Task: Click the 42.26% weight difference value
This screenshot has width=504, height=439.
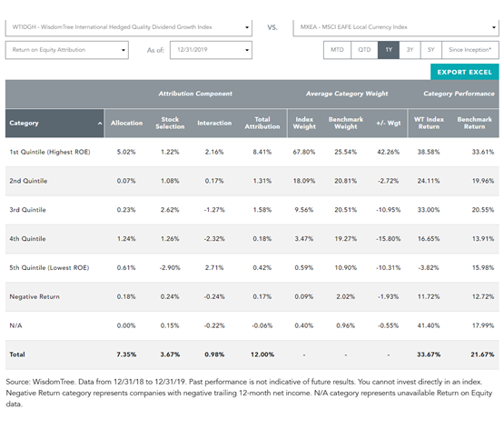Action: click(x=389, y=152)
